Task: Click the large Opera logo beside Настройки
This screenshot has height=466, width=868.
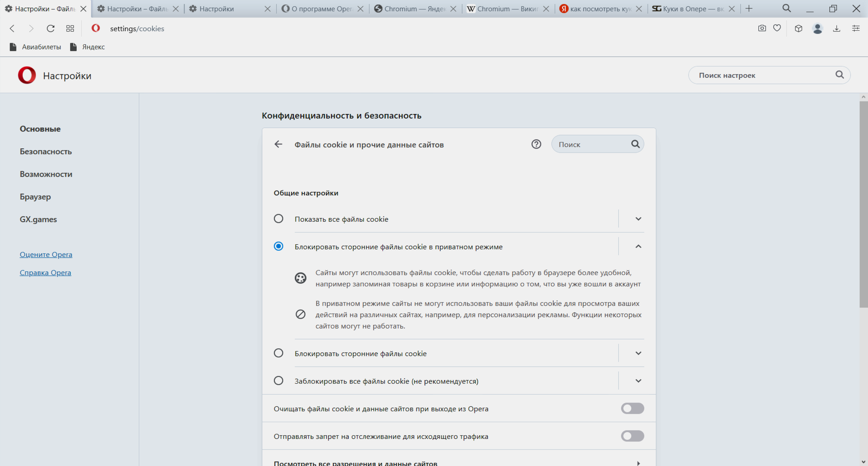Action: point(27,75)
